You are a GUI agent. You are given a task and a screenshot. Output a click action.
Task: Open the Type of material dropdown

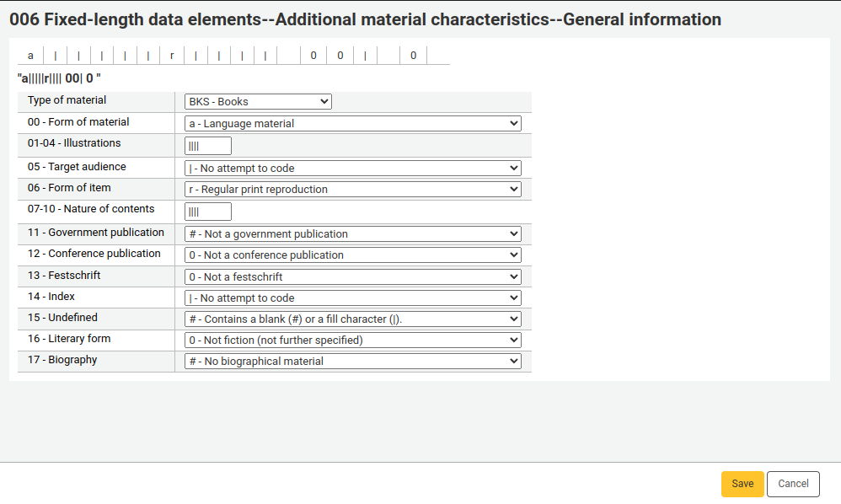click(258, 102)
